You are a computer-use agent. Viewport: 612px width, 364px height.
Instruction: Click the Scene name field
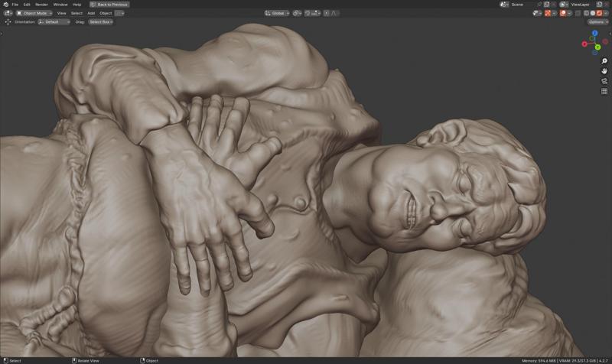tap(521, 5)
